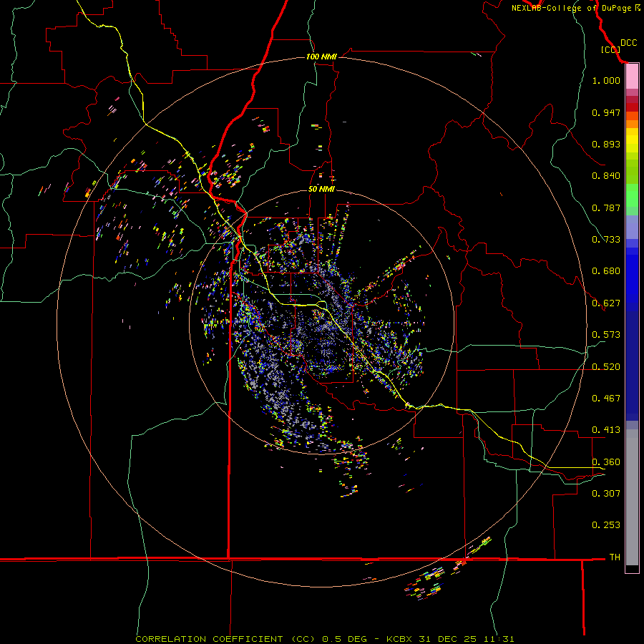Select the 0.840 legend value
This screenshot has height=644, width=644.
(606, 176)
